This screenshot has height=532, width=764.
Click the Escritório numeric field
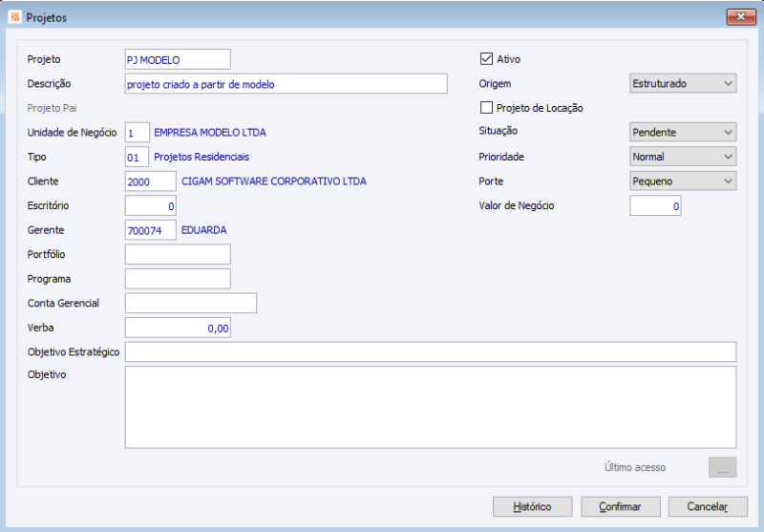[151, 205]
